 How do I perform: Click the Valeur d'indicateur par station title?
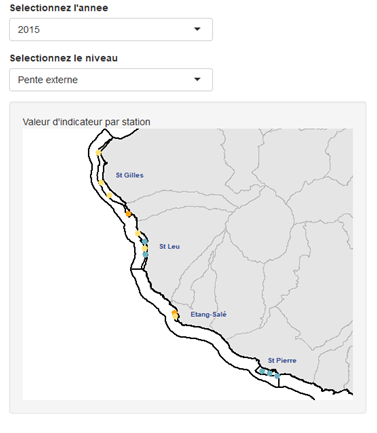coord(86,122)
